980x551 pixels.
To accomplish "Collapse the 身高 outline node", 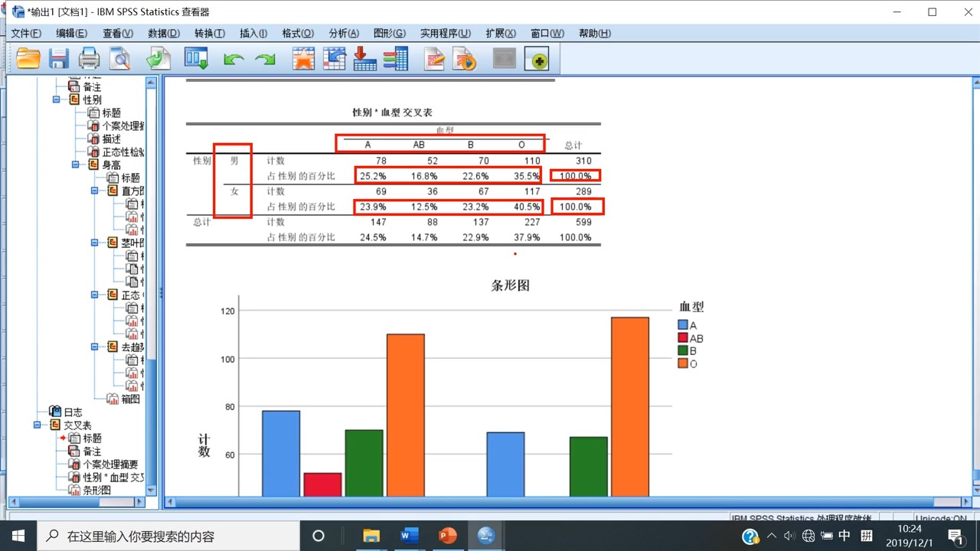I will [x=76, y=165].
